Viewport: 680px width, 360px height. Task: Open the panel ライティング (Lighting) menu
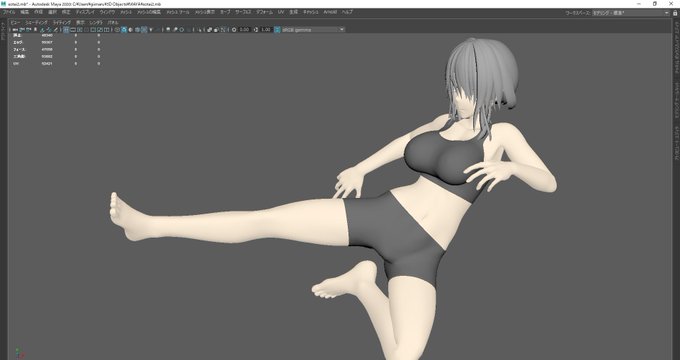[x=62, y=22]
